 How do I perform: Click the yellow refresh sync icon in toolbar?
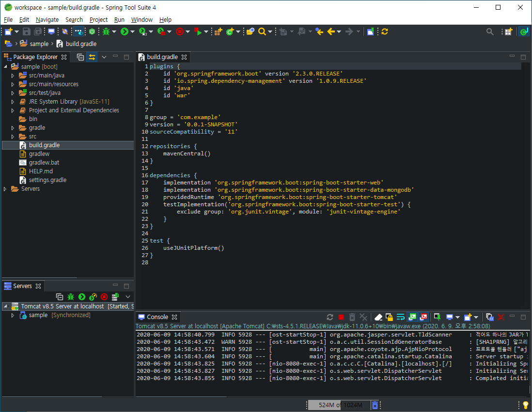[x=384, y=31]
